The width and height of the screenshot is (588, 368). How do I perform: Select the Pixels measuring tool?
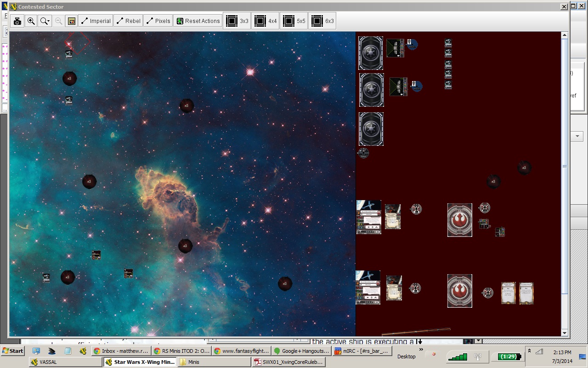[158, 21]
